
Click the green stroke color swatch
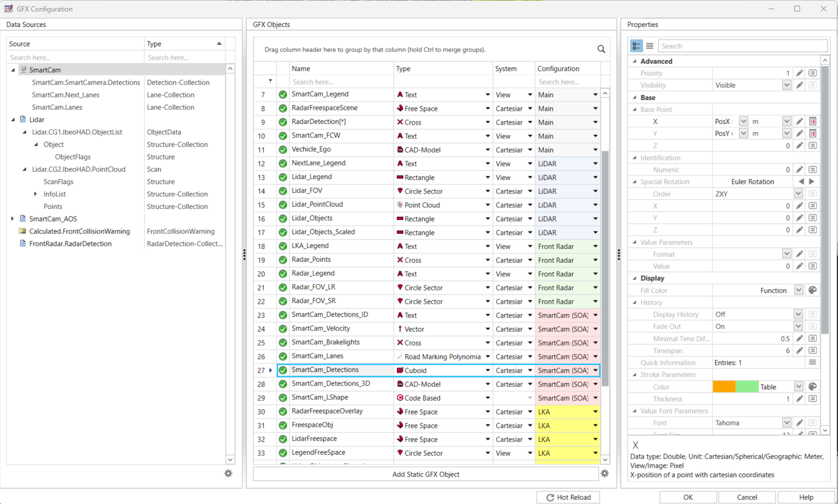point(747,387)
